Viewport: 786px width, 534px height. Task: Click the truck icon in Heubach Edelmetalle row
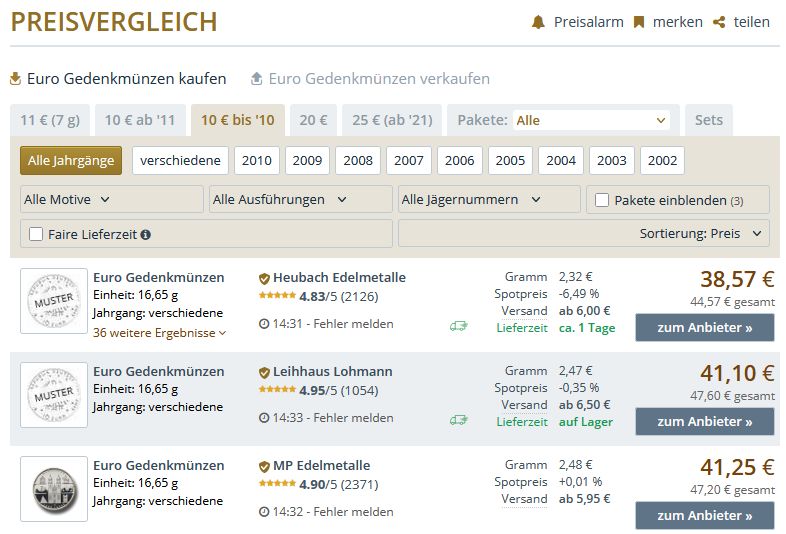[459, 325]
